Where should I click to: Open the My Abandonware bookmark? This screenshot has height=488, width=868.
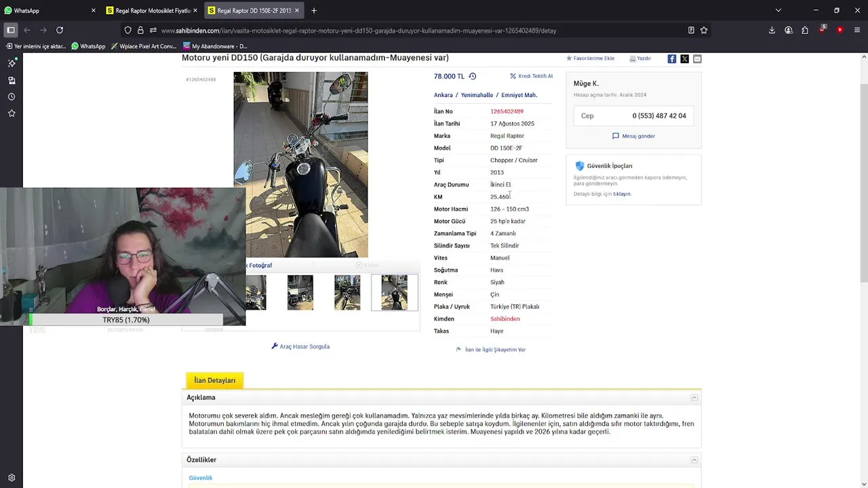[214, 46]
